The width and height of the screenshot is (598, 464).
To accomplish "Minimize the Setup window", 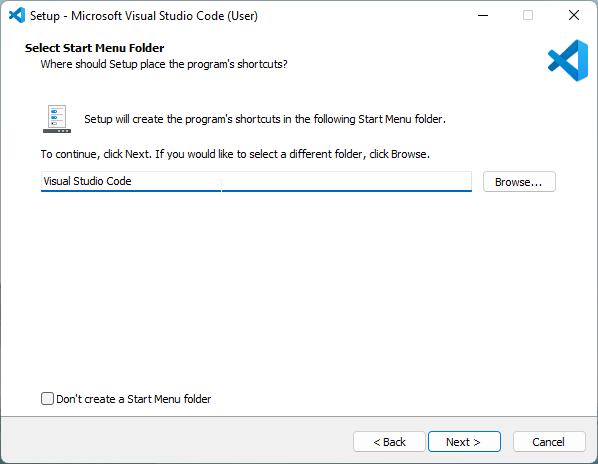I will click(483, 16).
